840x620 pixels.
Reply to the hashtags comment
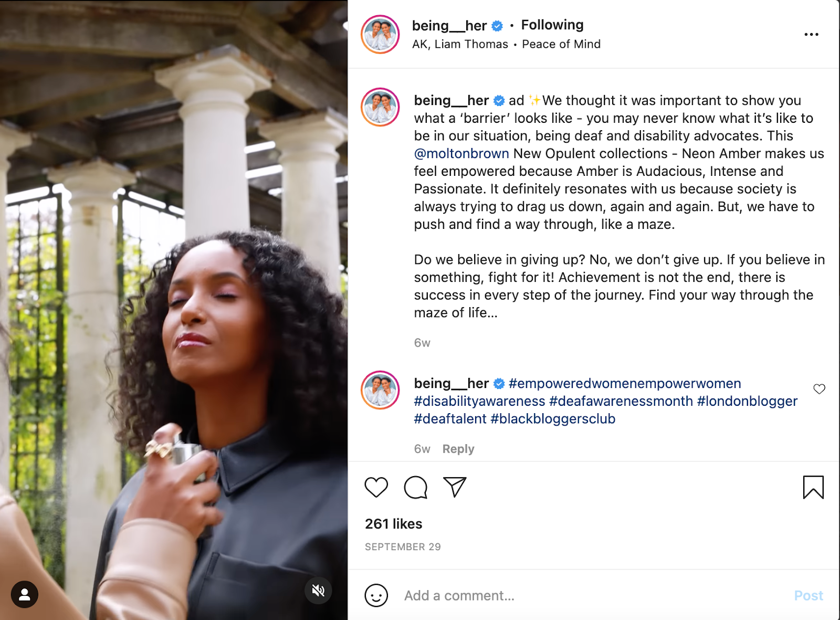tap(458, 449)
